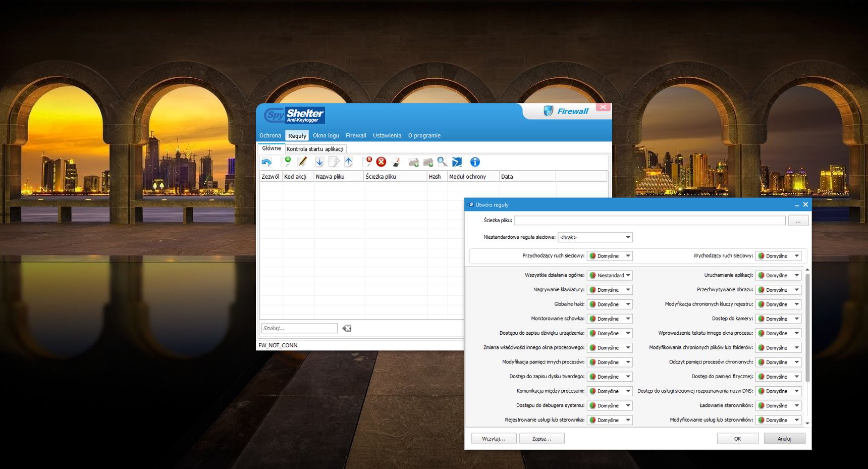Click the browse '...' button
Screen dimensions: 868x469
(x=798, y=221)
